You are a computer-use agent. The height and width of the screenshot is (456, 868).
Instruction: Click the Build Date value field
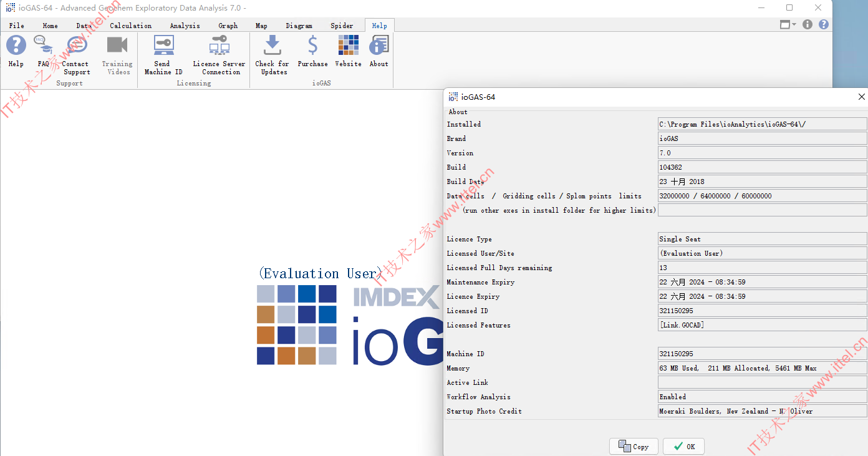coord(762,182)
